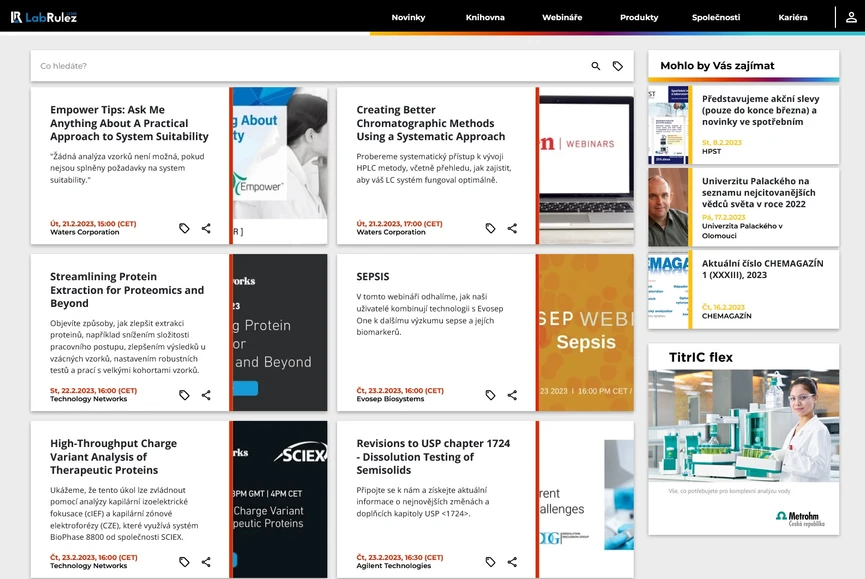The height and width of the screenshot is (579, 865).
Task: Click date 'St, 22.2.2023, 16:00 (CET)'
Action: (93, 390)
